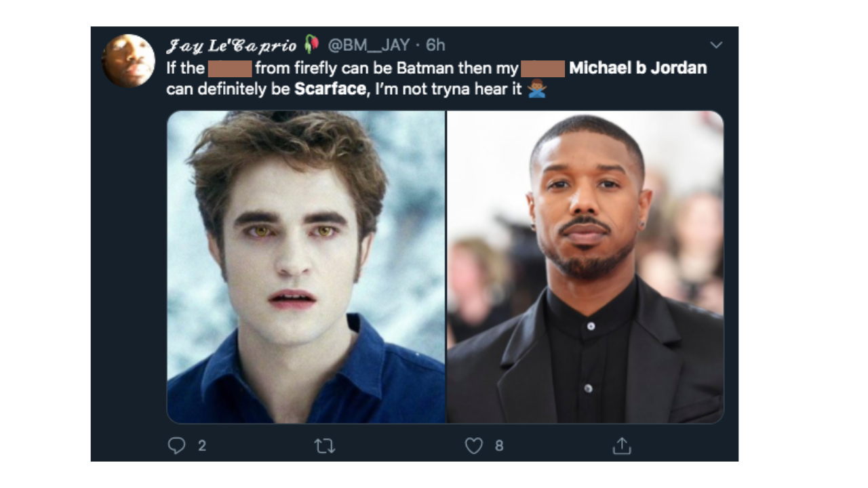Click the bold 'Scarface' text
Image resolution: width=868 pixels, height=488 pixels.
[330, 89]
